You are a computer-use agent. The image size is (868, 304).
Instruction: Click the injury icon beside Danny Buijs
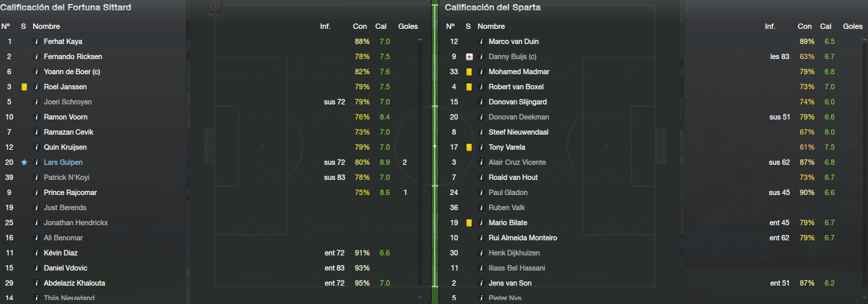pos(469,56)
